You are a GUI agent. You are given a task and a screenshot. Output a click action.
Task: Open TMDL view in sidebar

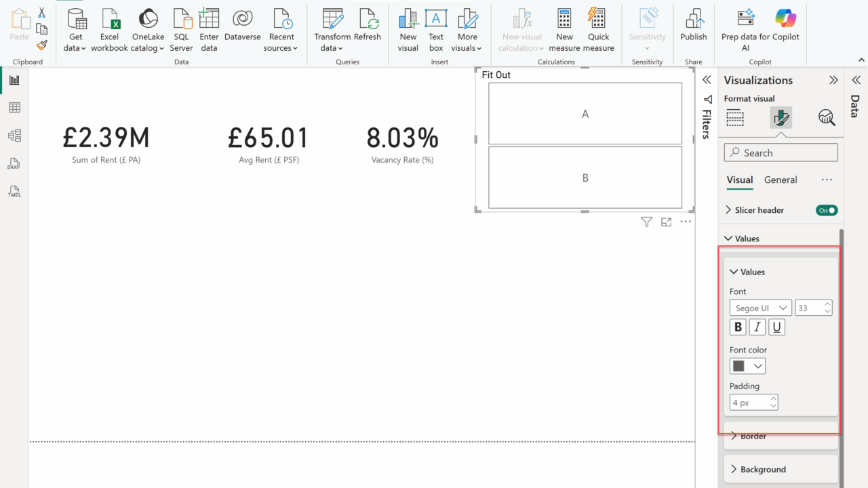click(x=14, y=191)
